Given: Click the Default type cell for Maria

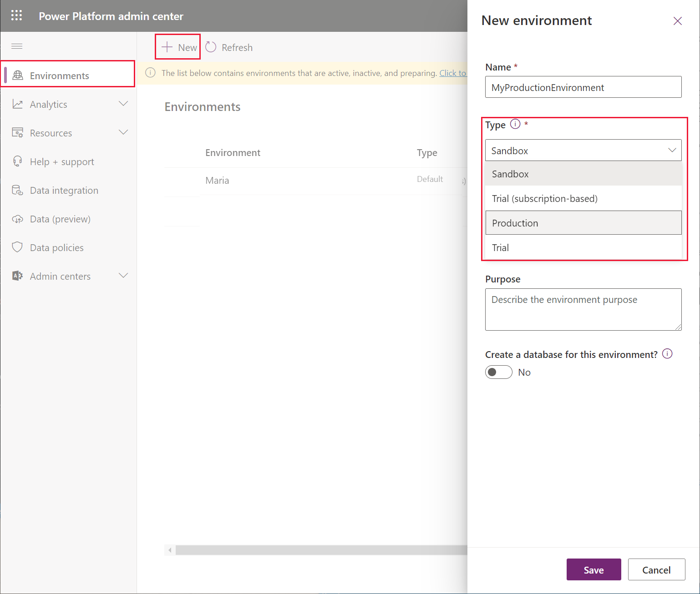Looking at the screenshot, I should click(x=430, y=179).
